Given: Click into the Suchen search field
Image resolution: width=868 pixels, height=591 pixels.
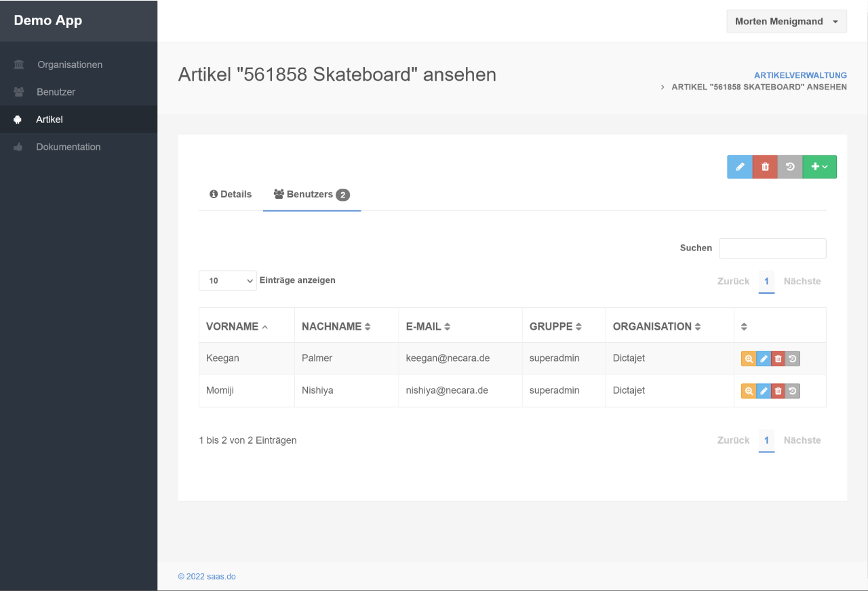Looking at the screenshot, I should 772,248.
